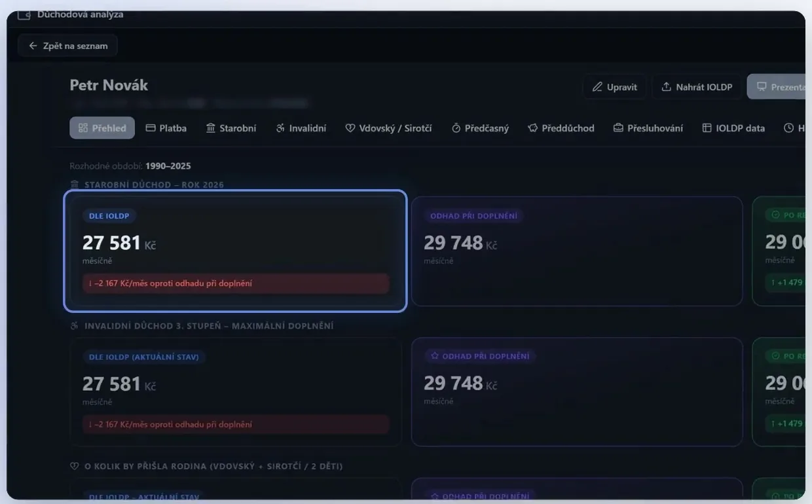Click the heading Invalidní důchod 3. stupeň – maximální doplnění
The width and height of the screenshot is (812, 504).
(x=209, y=325)
